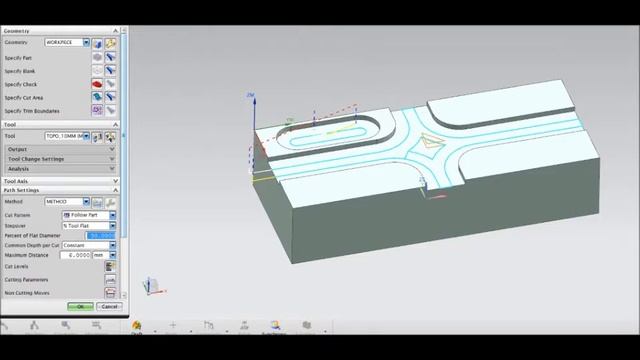Click the align-lines icon below the dialog
The height and width of the screenshot is (360, 640).
[x=97, y=325]
